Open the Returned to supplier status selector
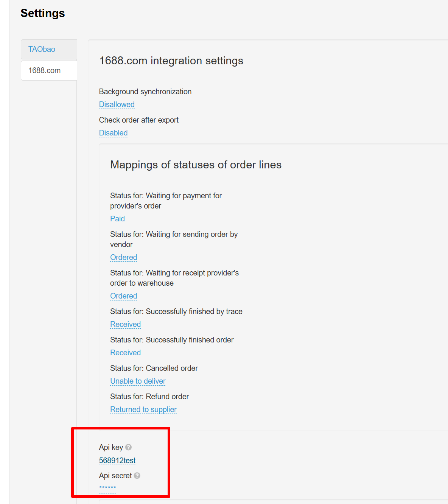Viewport: 448px width, 504px height. [x=143, y=409]
